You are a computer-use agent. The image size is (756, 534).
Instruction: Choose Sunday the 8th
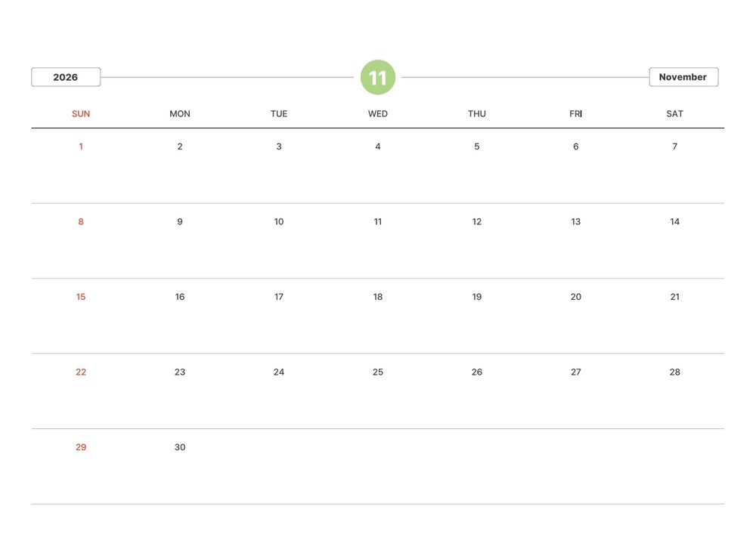81,222
